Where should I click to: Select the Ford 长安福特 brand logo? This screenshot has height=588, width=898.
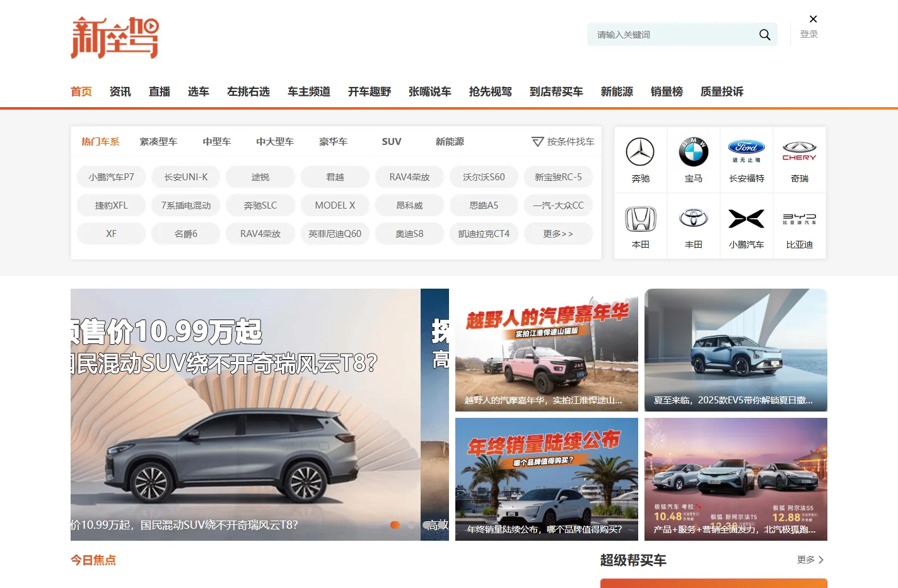(x=747, y=152)
